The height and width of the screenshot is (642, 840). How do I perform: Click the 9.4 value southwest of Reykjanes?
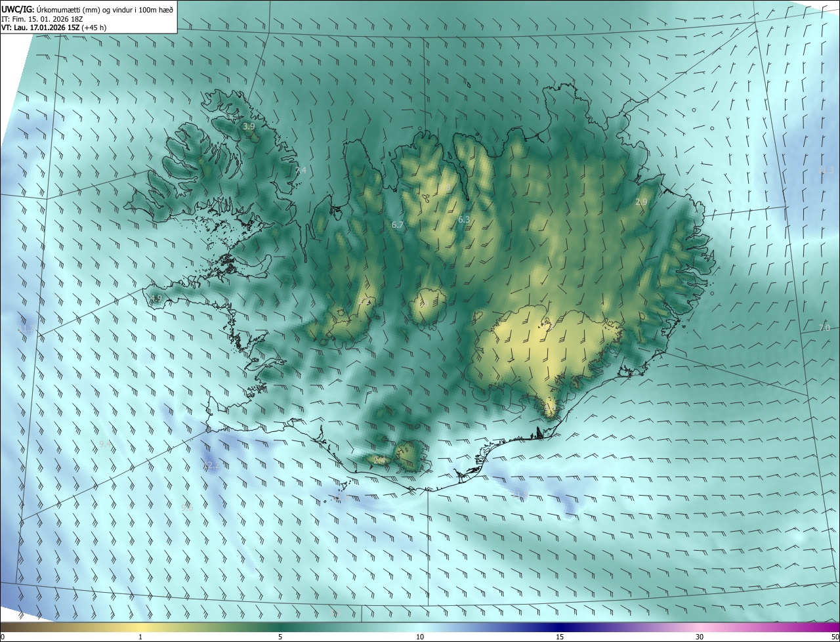coord(105,444)
